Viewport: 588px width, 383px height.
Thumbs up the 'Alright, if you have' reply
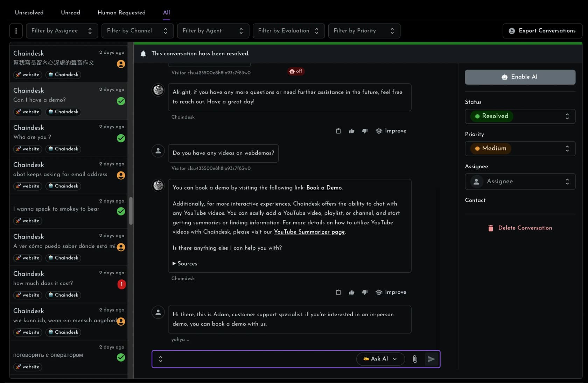[351, 131]
